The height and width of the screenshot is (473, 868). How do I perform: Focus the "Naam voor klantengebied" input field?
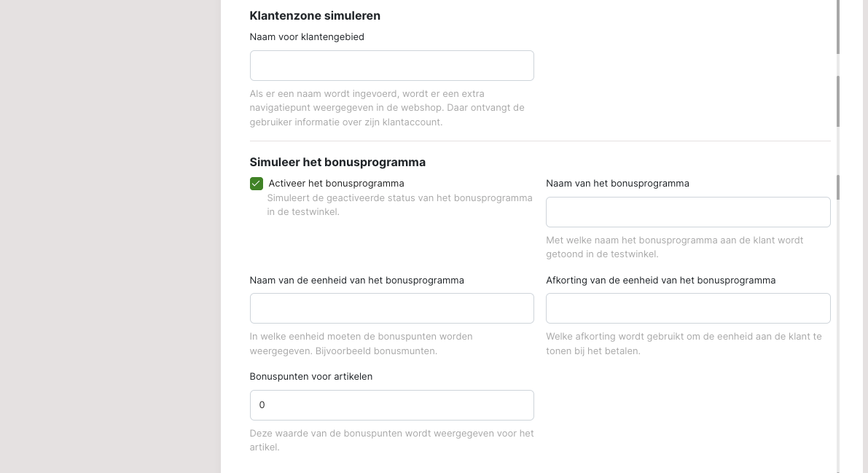pos(391,66)
